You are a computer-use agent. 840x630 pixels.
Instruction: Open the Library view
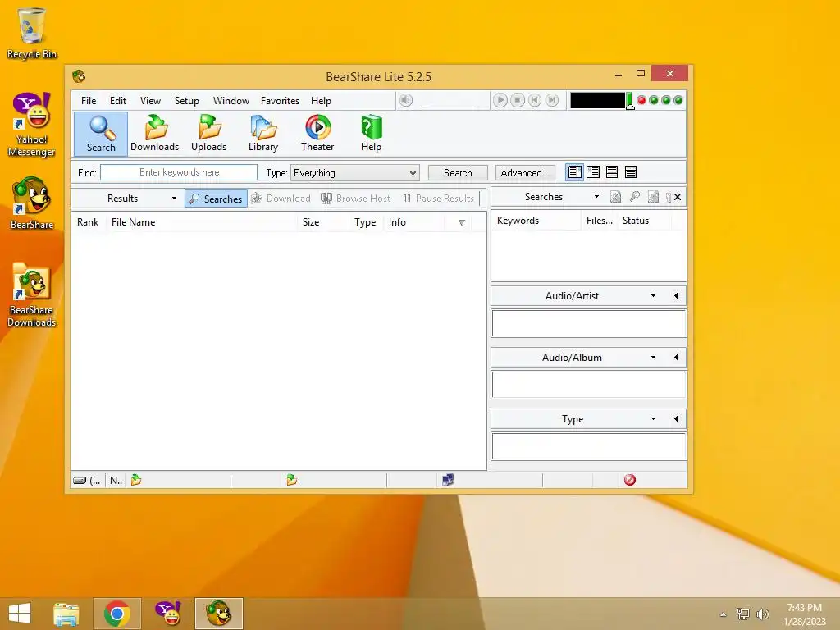tap(263, 134)
